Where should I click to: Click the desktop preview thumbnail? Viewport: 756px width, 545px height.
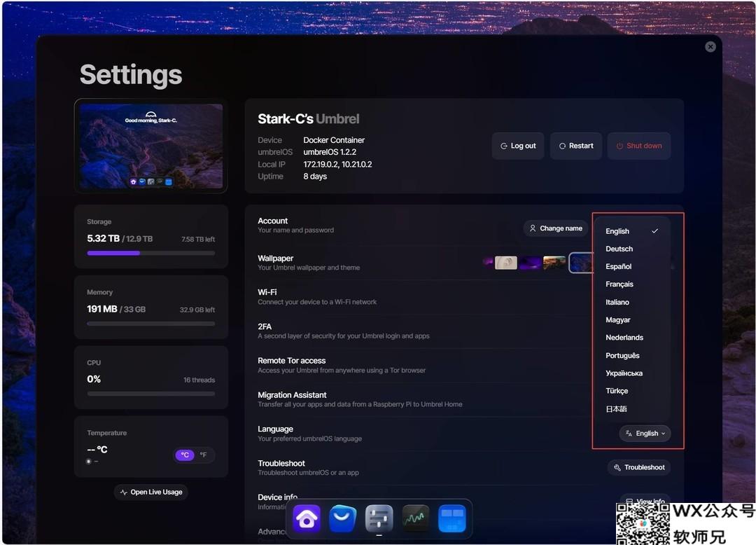coord(151,146)
